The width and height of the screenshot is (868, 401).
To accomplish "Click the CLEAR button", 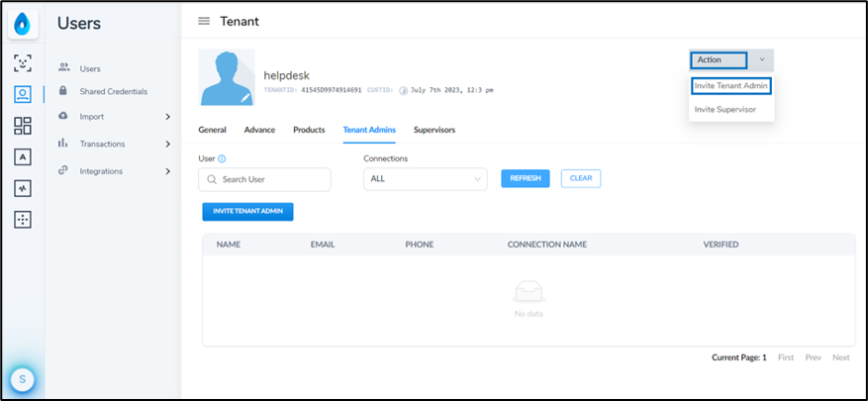I will pos(581,178).
